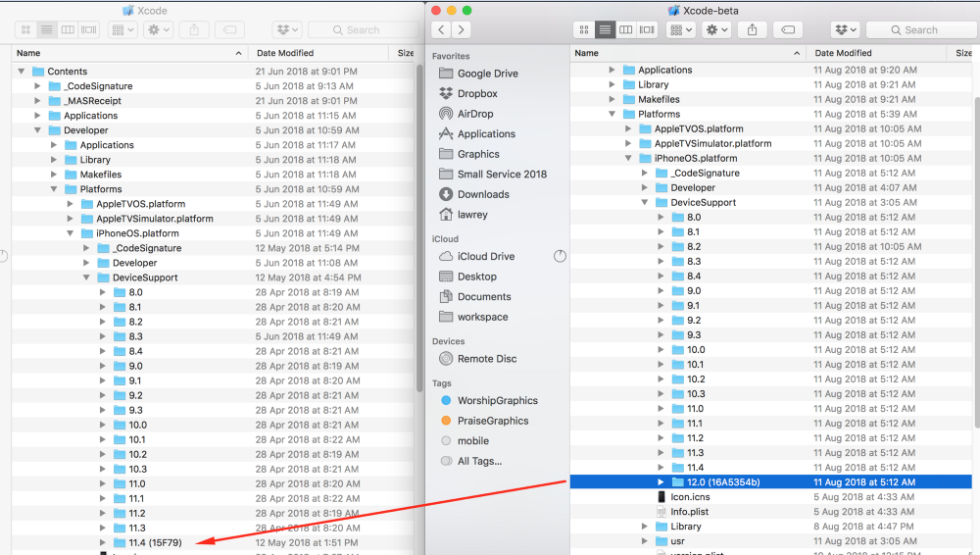Switch Xcode-beta window to cover flow view
This screenshot has height=555, width=980.
pyautogui.click(x=647, y=29)
